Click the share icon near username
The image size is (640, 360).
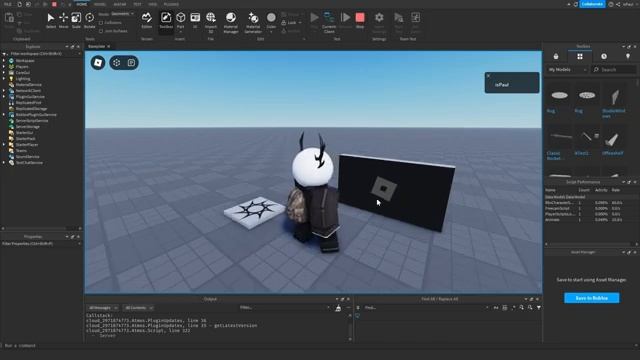click(x=618, y=4)
